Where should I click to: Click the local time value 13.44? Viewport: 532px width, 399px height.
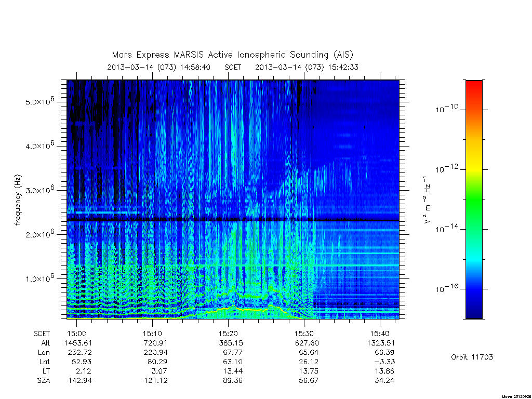click(x=233, y=371)
